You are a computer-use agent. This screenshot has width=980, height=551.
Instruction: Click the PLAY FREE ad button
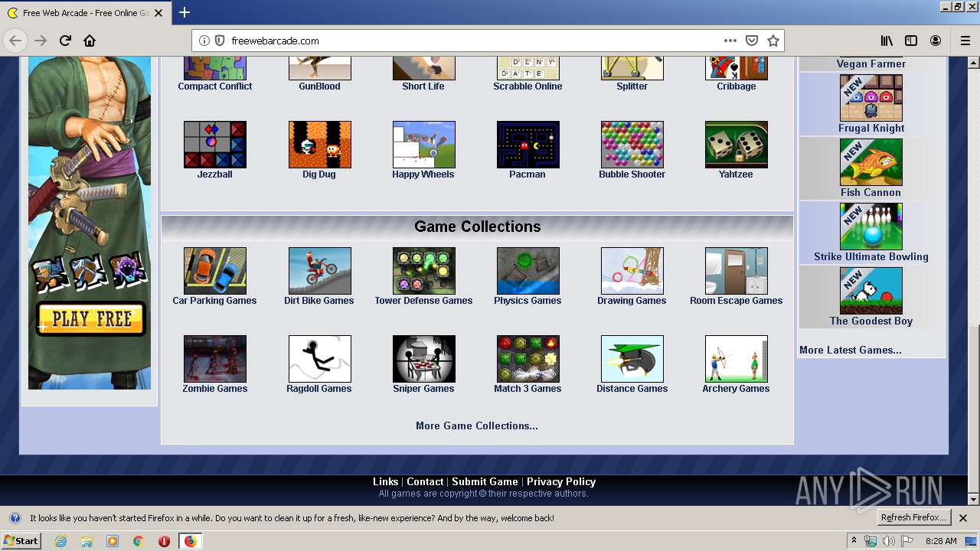(x=91, y=319)
